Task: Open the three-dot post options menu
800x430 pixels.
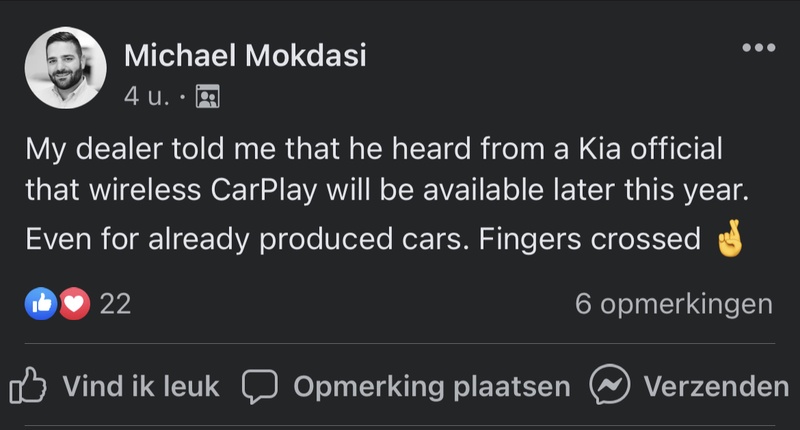Action: (x=758, y=48)
